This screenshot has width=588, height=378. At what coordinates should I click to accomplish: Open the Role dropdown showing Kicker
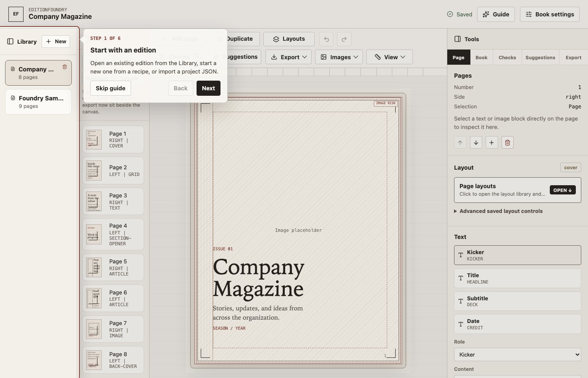point(517,354)
